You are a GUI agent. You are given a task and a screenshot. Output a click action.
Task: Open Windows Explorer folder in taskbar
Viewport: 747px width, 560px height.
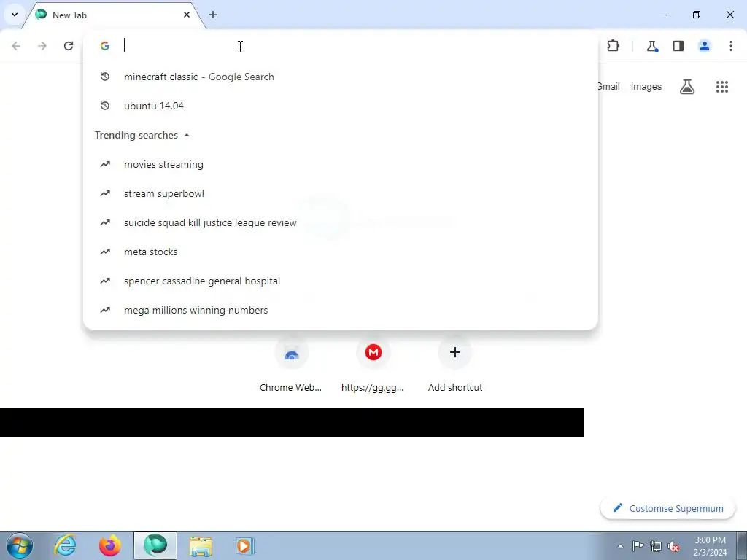coord(201,545)
